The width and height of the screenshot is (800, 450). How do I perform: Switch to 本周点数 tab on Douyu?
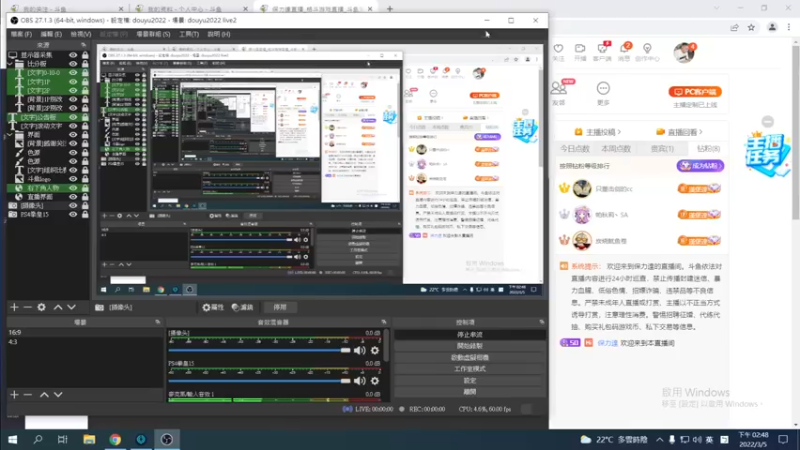[x=616, y=148]
